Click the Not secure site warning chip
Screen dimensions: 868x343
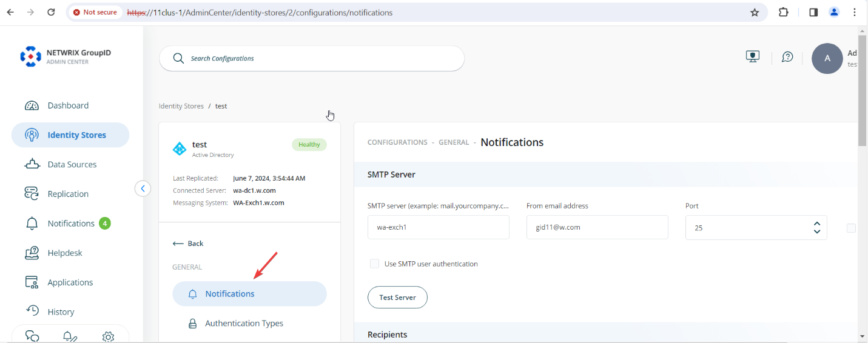point(95,12)
